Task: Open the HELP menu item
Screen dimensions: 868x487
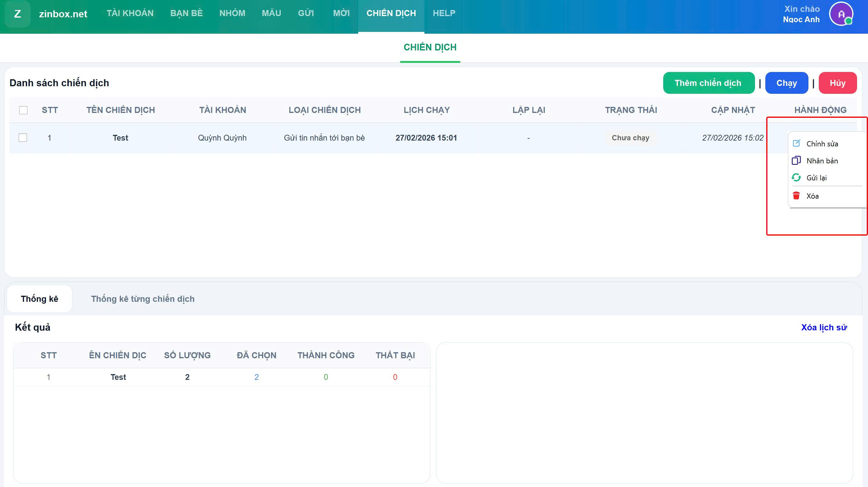Action: click(x=444, y=13)
